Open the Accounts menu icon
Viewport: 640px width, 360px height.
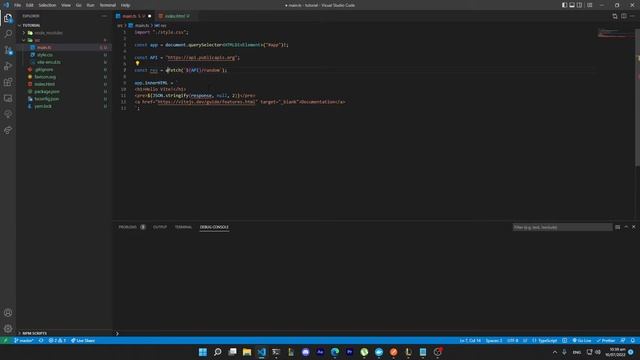[x=8, y=313]
